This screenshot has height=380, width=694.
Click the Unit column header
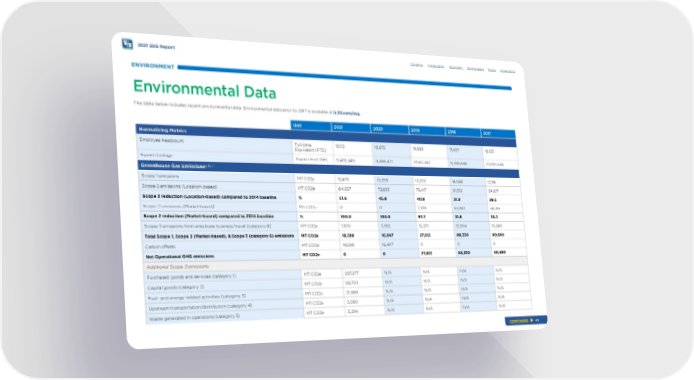[x=311, y=126]
